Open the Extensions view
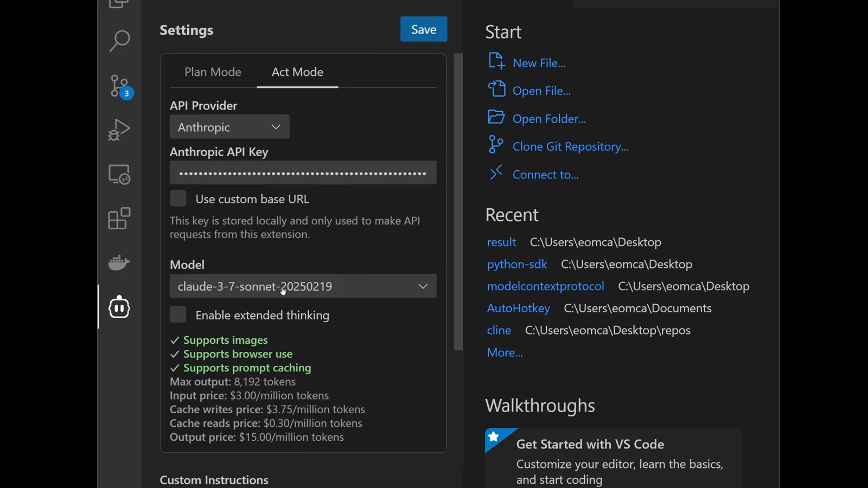Image resolution: width=868 pixels, height=488 pixels. pyautogui.click(x=119, y=219)
